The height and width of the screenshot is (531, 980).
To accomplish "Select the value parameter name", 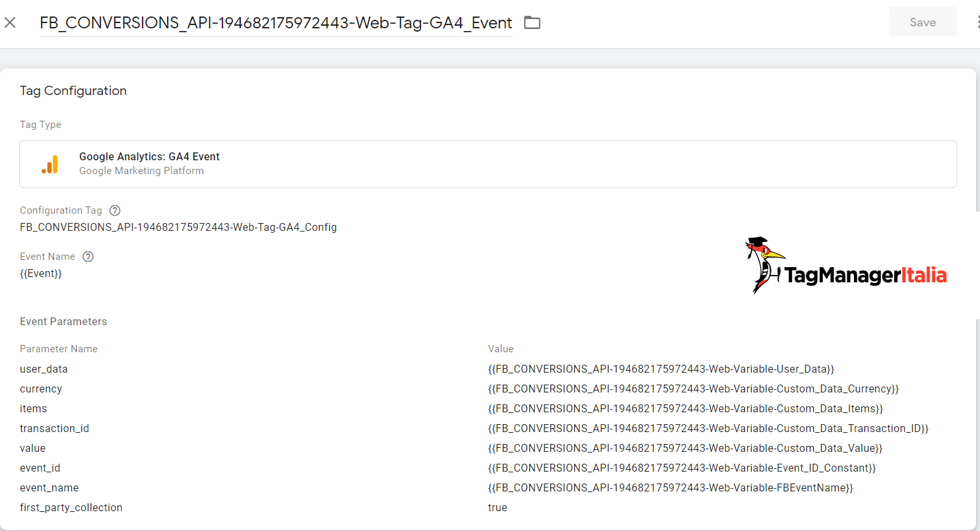I will tap(32, 448).
